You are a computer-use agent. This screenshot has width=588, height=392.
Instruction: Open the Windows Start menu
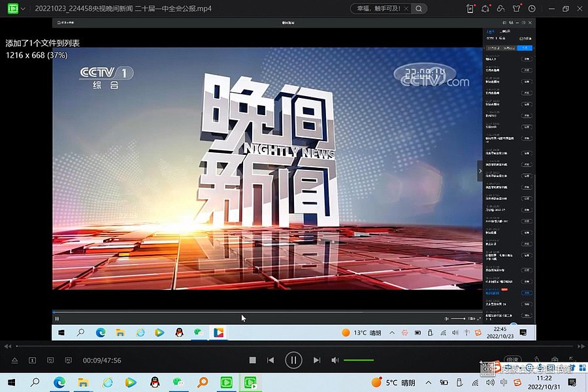pyautogui.click(x=11, y=382)
